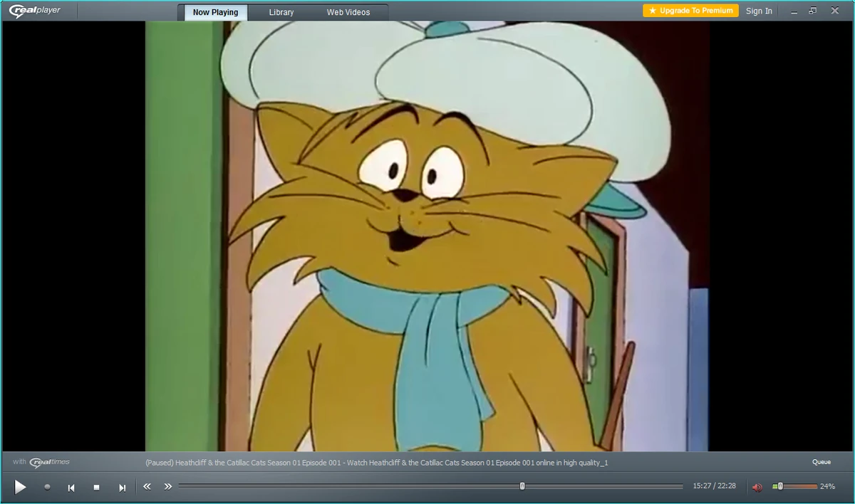
Task: Resume playback with the Play button
Action: point(21,487)
